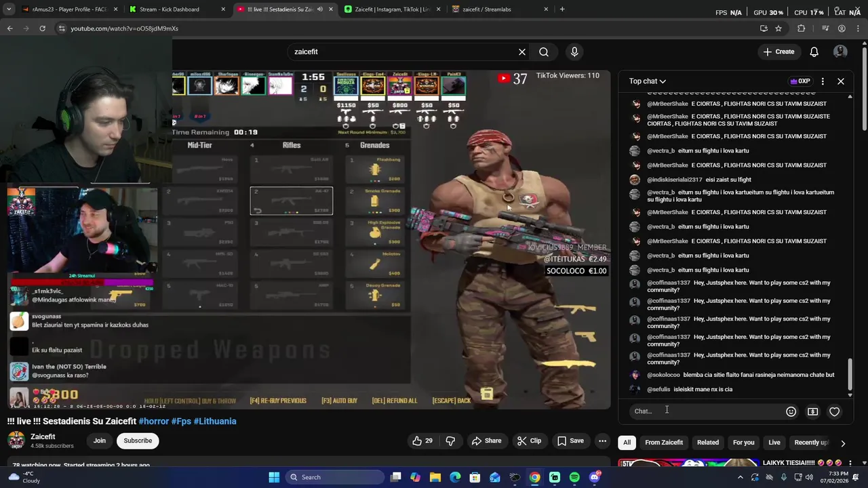Open a new browser tab
The height and width of the screenshot is (488, 868).
point(562,9)
